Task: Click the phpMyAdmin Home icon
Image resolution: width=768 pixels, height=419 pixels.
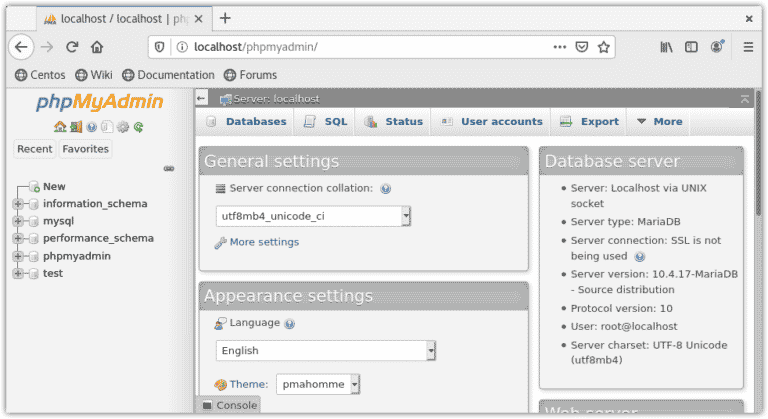Action: pyautogui.click(x=60, y=127)
